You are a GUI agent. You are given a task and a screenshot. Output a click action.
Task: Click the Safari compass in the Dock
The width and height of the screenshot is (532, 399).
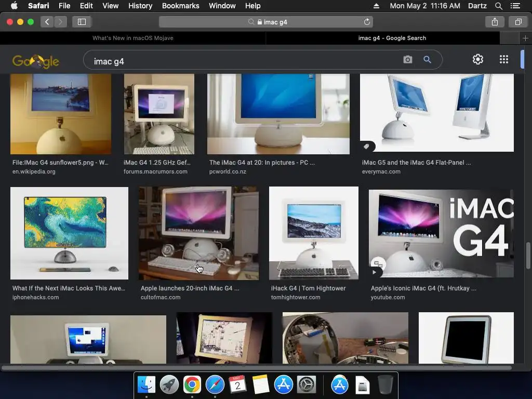215,385
